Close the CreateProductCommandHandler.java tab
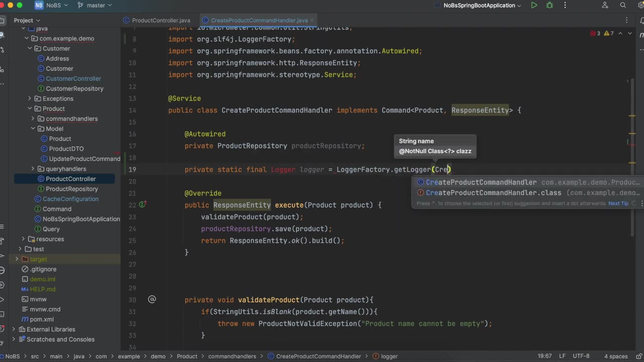The image size is (644, 362). pyautogui.click(x=313, y=21)
